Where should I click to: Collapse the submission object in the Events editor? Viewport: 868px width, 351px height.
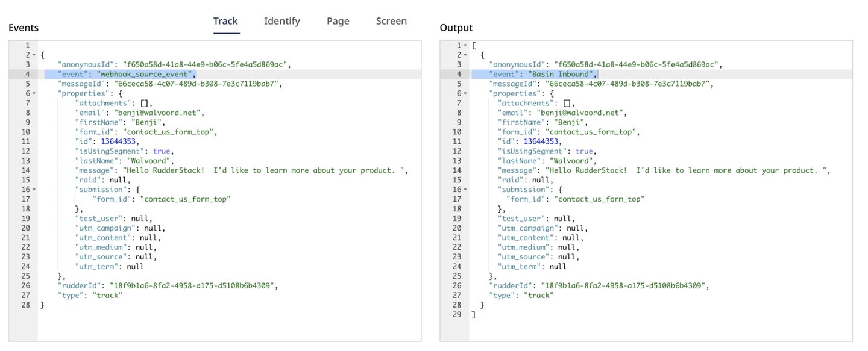[33, 189]
